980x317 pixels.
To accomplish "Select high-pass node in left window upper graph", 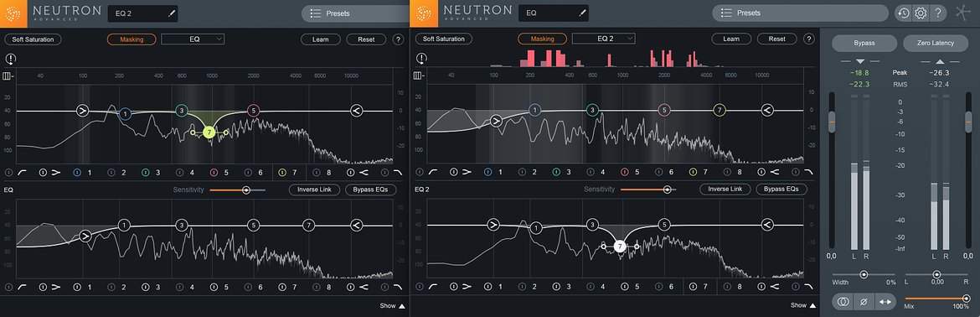I will tap(82, 111).
